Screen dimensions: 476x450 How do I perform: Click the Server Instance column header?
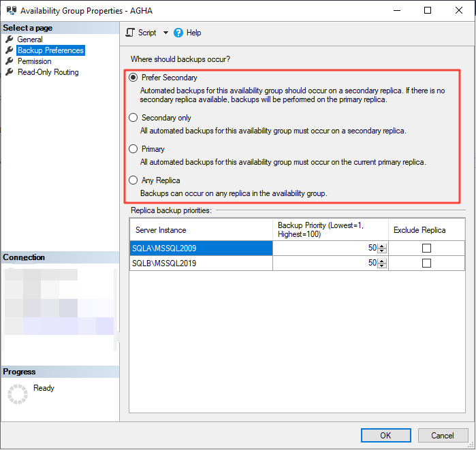click(201, 230)
